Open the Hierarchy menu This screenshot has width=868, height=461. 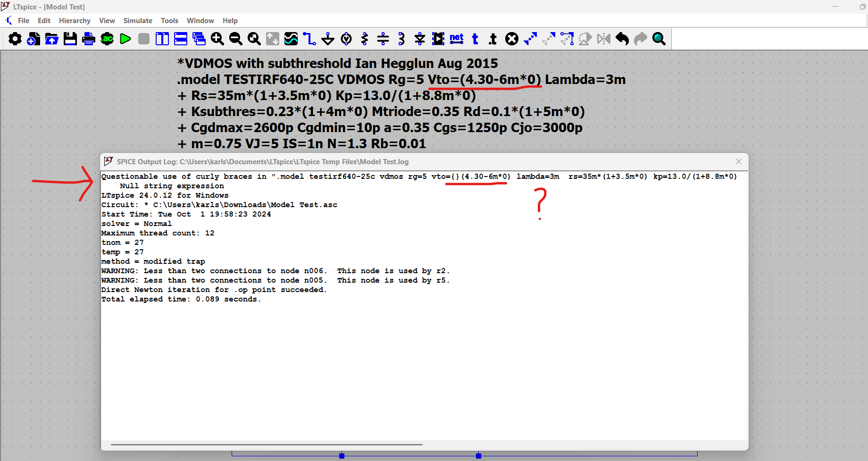coord(75,21)
